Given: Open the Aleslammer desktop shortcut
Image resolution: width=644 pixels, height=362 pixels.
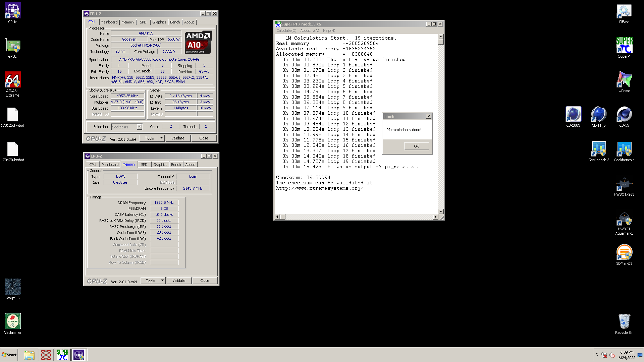Looking at the screenshot, I should tap(12, 324).
